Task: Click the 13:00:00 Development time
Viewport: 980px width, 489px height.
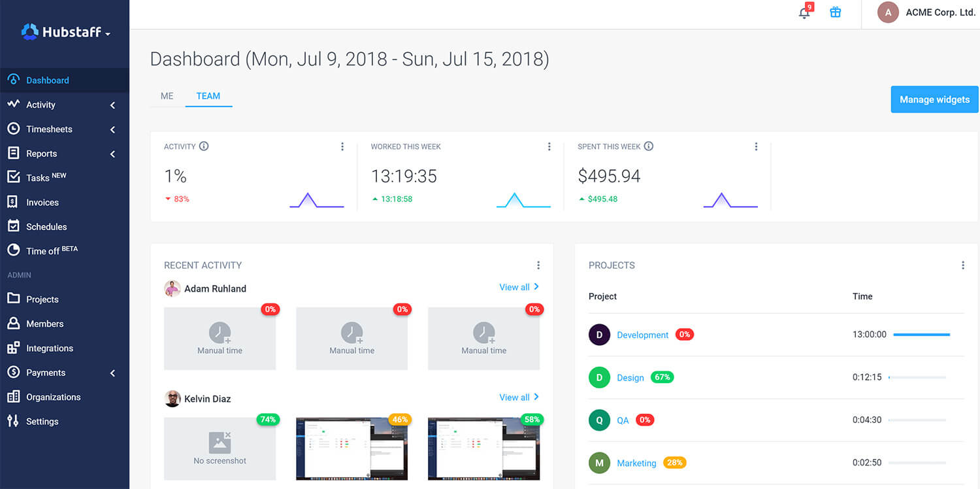Action: [x=870, y=334]
